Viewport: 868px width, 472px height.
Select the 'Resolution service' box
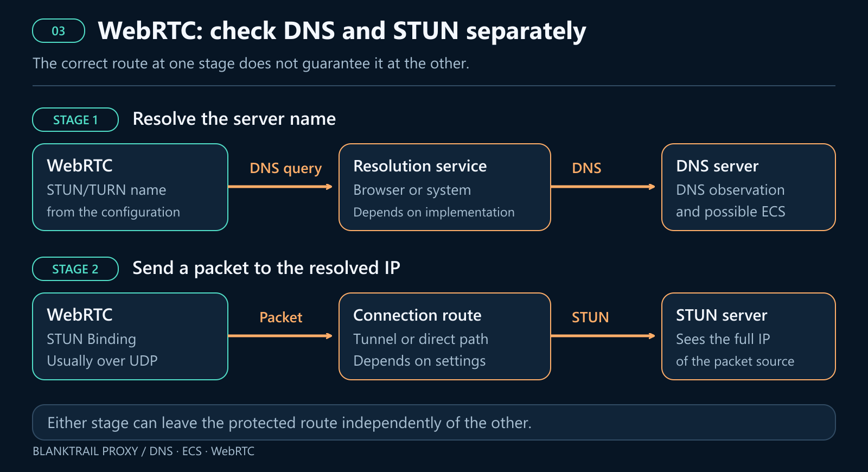[445, 187]
